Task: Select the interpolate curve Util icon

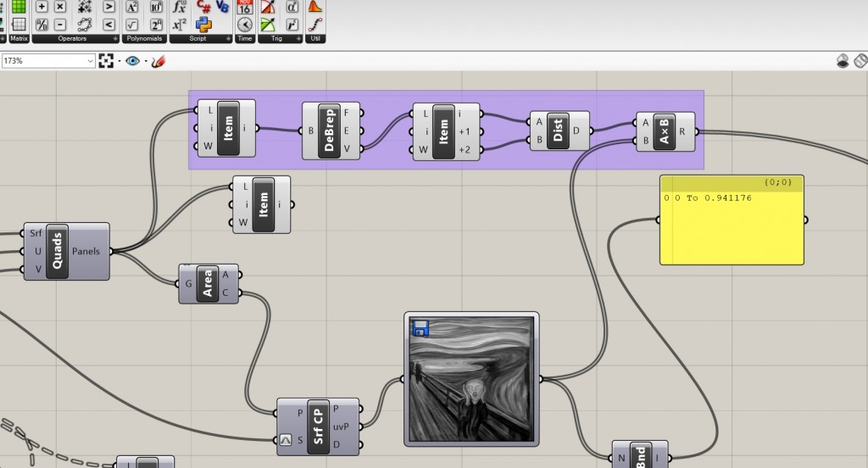Action: [x=315, y=25]
